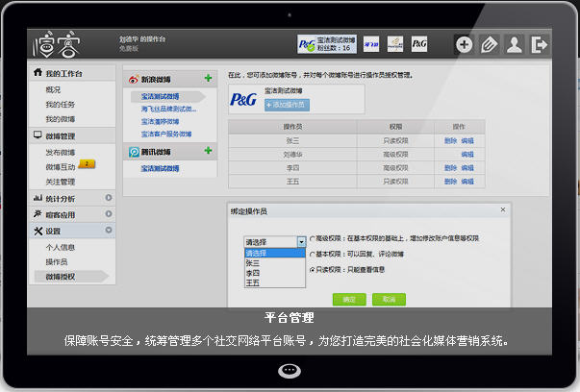Click the Sina Weibo eye logo icon
580x392 pixels.
[134, 79]
